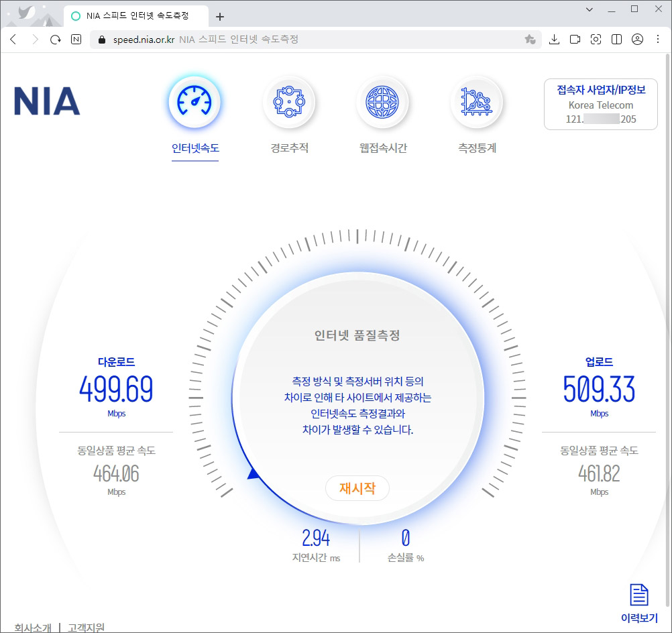
Task: Open the 회사소개 footer link
Action: coord(33,628)
